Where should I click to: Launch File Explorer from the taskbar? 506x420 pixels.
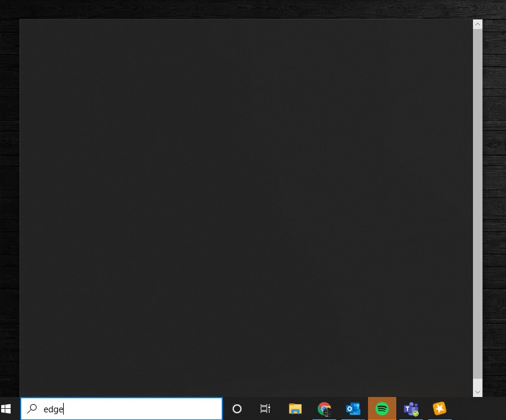click(295, 409)
